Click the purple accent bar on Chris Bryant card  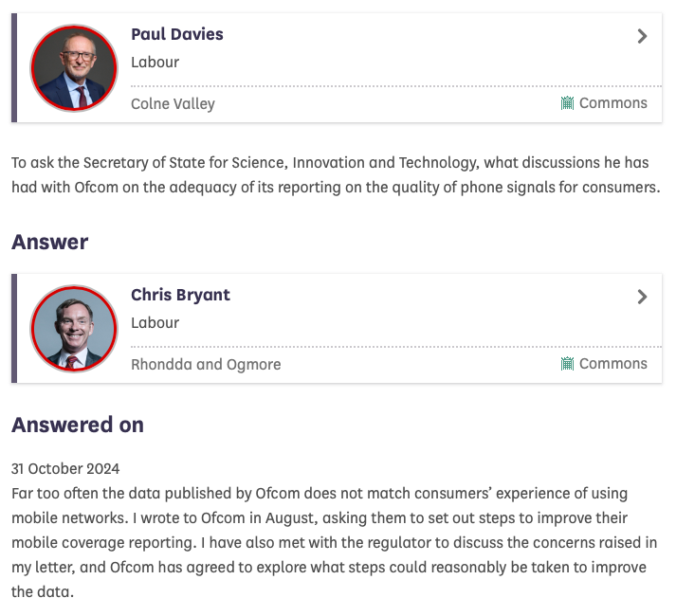coord(14,329)
